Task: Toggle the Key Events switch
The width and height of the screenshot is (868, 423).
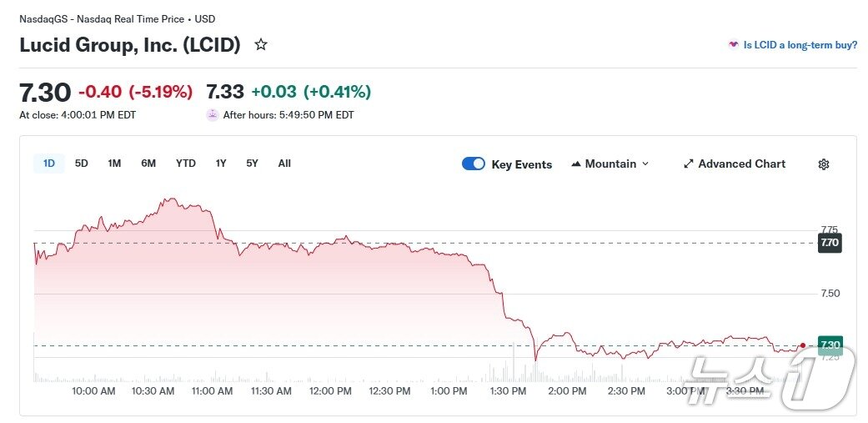Action: [474, 164]
